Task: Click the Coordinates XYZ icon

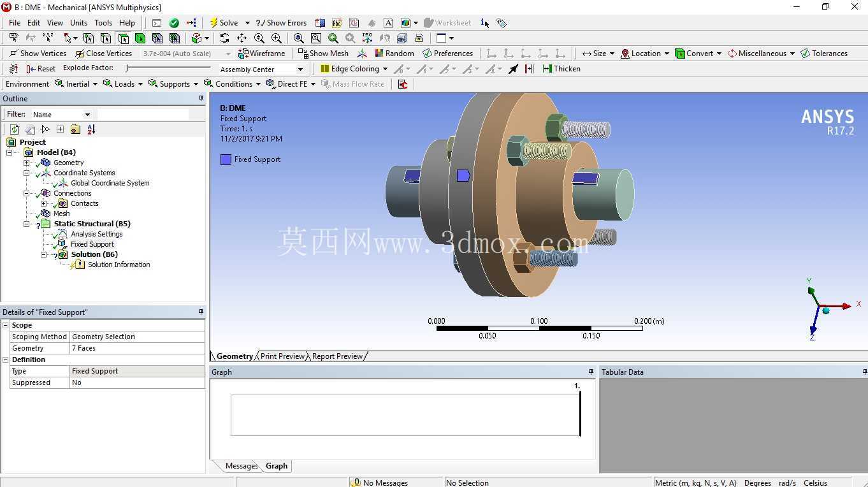Action: pos(48,38)
